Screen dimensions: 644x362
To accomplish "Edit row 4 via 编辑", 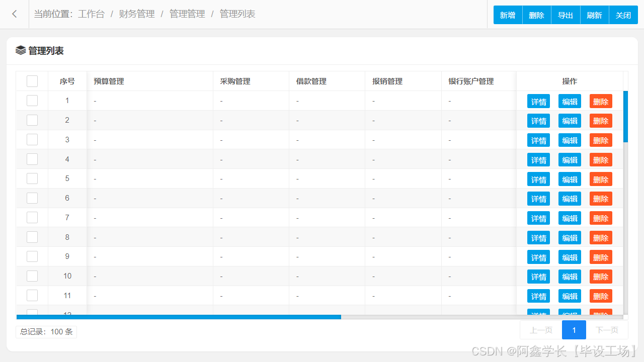I will click(x=570, y=160).
